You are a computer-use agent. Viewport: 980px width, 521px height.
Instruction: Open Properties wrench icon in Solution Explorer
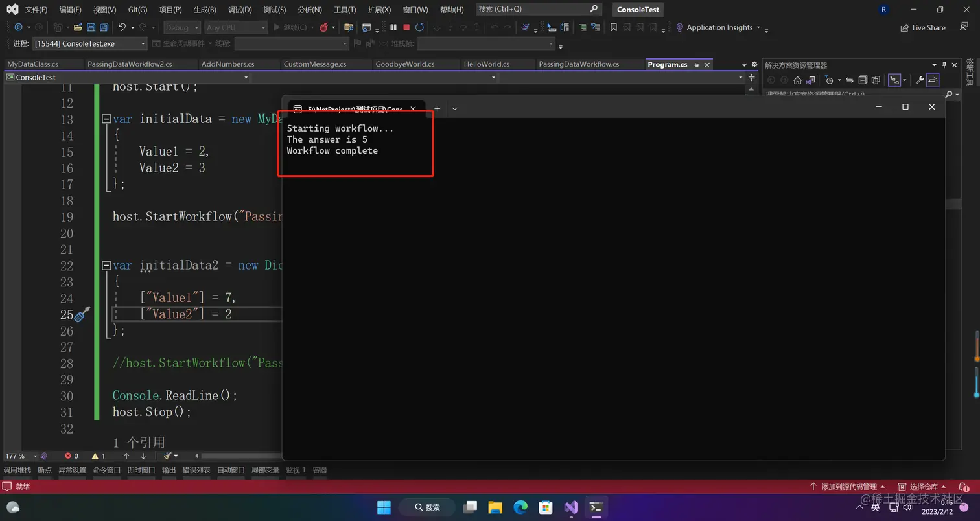tap(919, 80)
